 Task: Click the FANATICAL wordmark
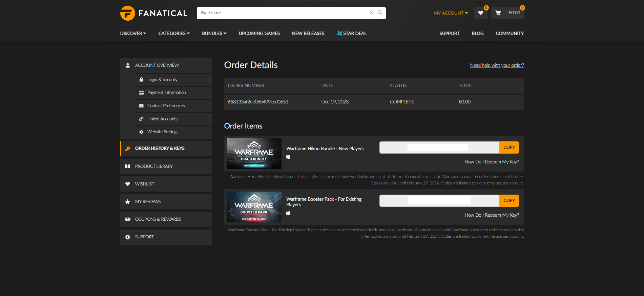pyautogui.click(x=163, y=13)
